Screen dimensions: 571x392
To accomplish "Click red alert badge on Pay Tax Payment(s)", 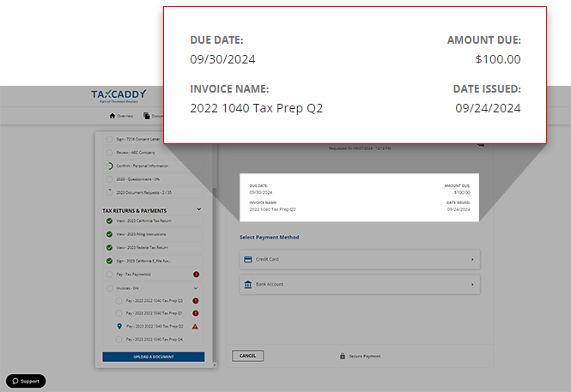I will (196, 274).
